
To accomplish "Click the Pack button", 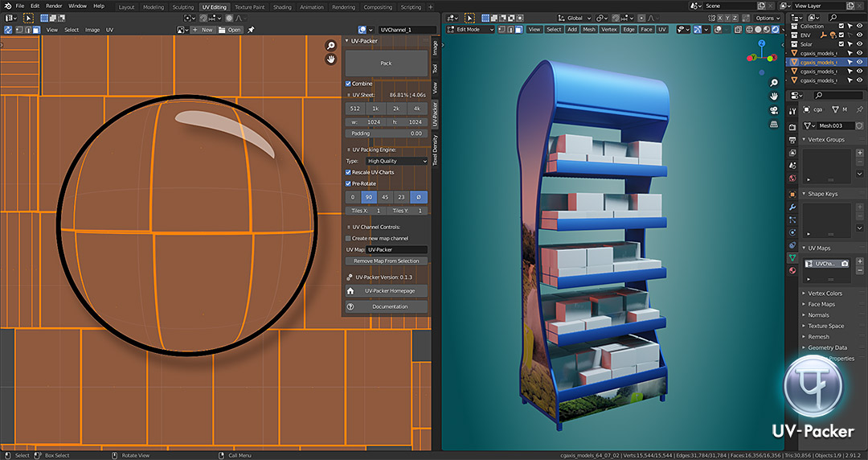I will (387, 64).
